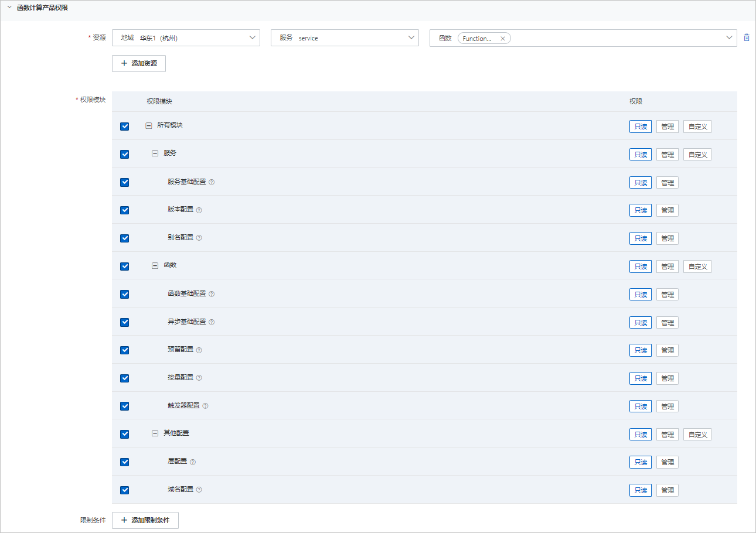Uncheck the 触发器配置 checkbox
This screenshot has width=756, height=533.
(x=124, y=406)
